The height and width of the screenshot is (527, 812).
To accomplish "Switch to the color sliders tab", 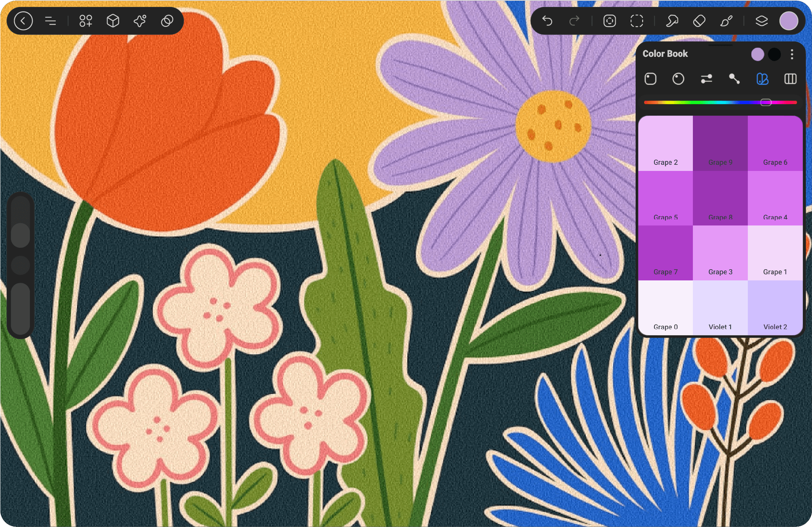I will pyautogui.click(x=706, y=79).
